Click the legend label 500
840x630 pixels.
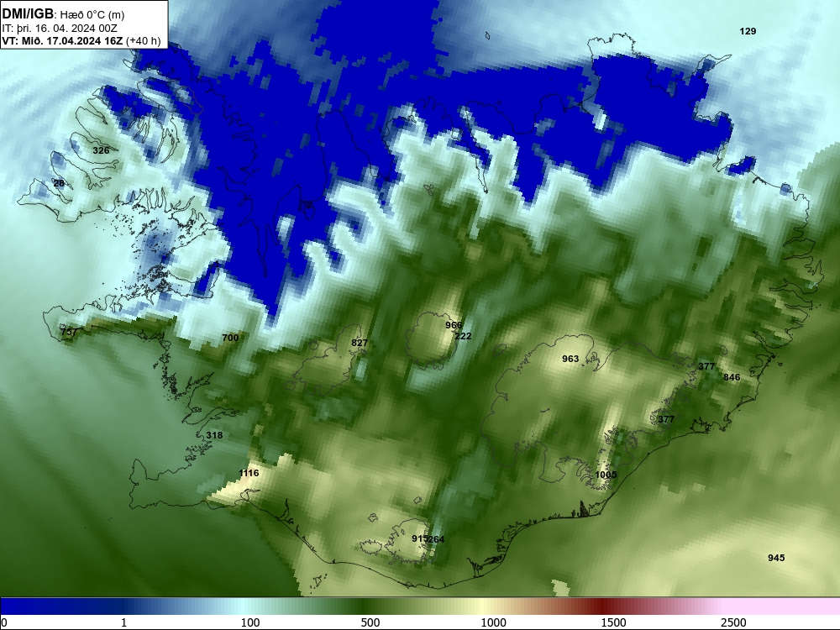[370, 622]
